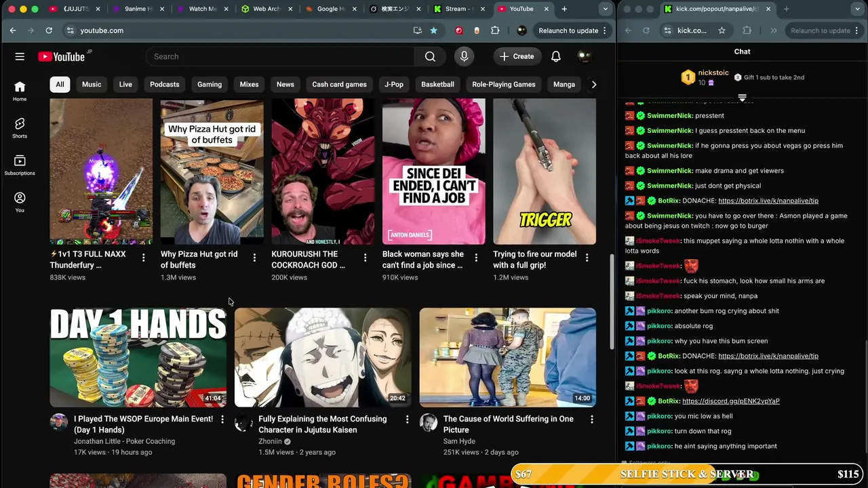This screenshot has height=488, width=868.
Task: Select the Music filter chip
Action: click(92, 85)
